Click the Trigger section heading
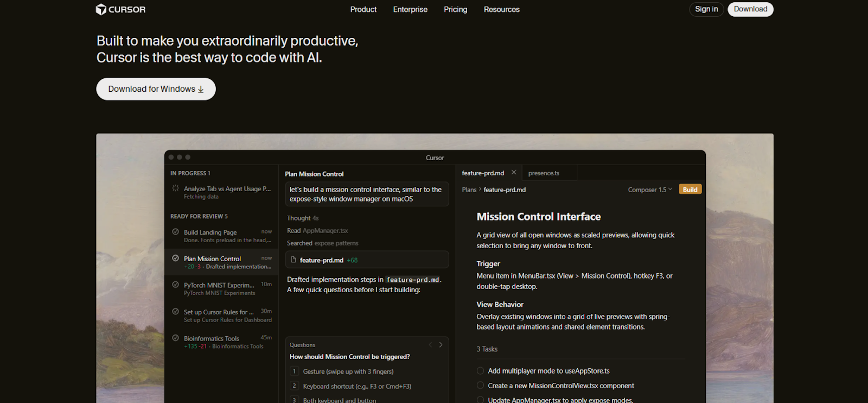Screen dimensions: 868x403 488,264
